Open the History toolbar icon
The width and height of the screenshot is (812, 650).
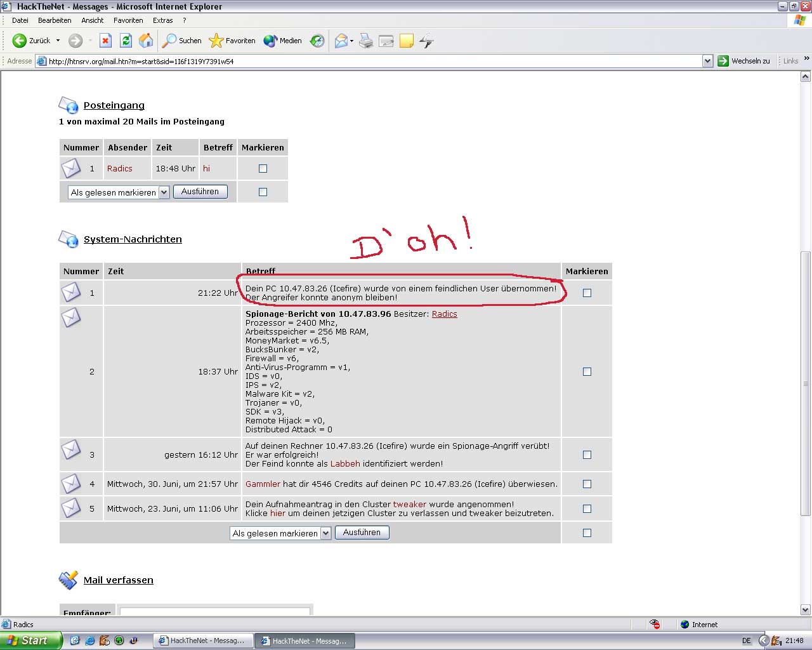[317, 41]
